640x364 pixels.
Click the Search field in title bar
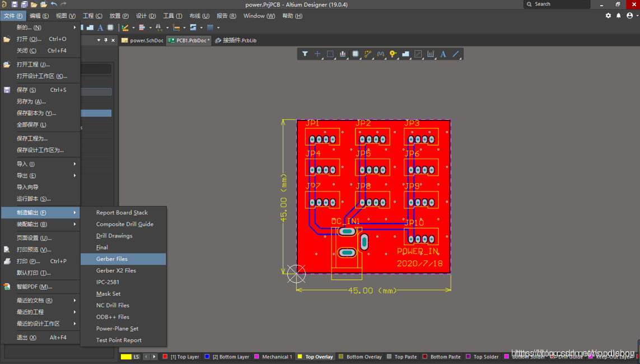(557, 4)
